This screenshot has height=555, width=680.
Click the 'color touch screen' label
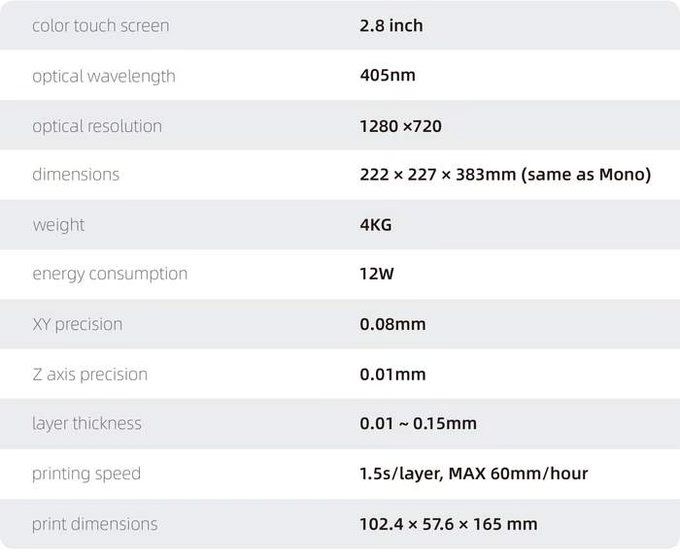point(101,26)
